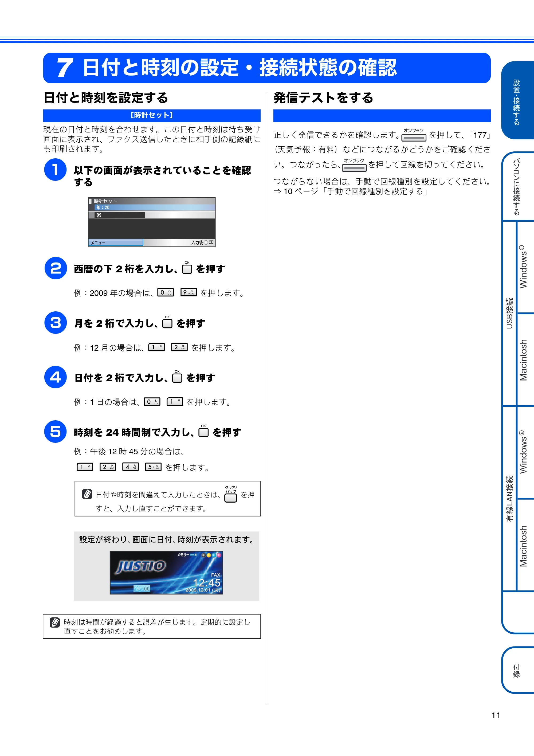Click the FAX label on the JUSTIO screen
The image size is (534, 756).
216,575
